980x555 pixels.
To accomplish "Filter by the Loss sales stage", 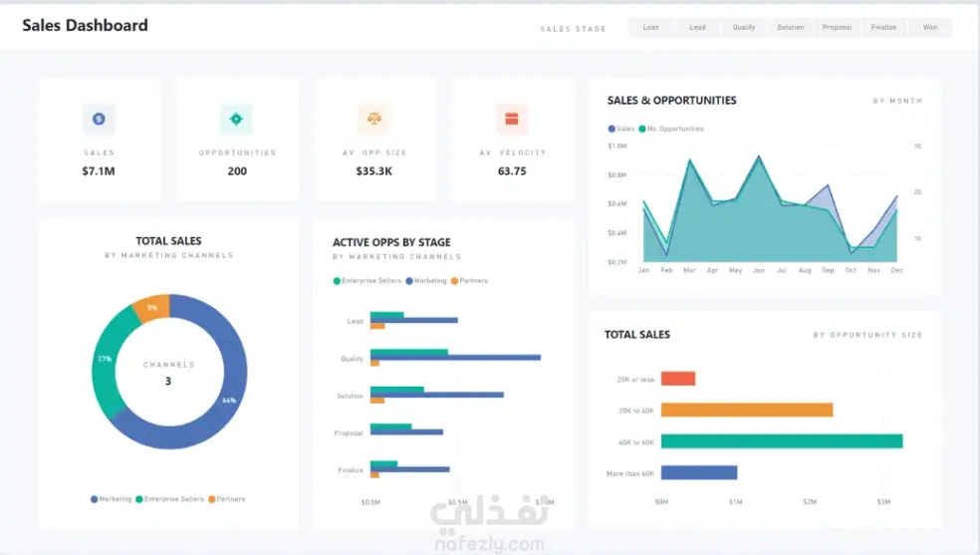I will point(651,28).
